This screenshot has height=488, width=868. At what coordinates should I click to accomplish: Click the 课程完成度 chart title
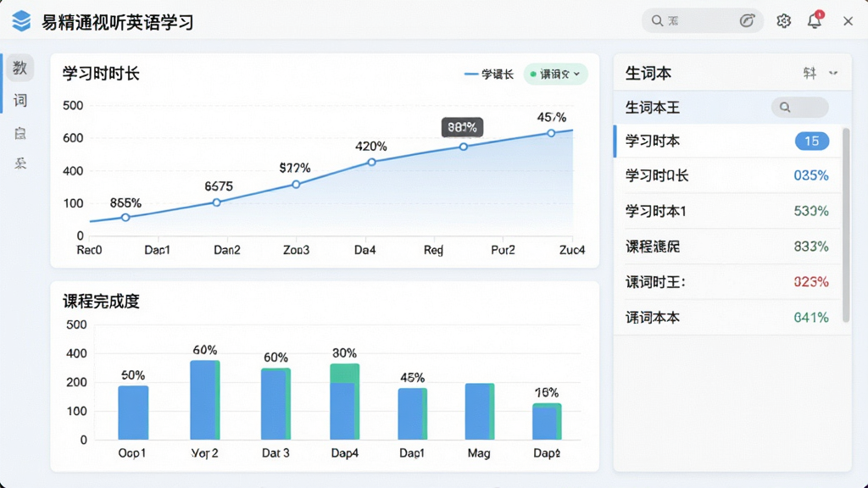click(101, 302)
